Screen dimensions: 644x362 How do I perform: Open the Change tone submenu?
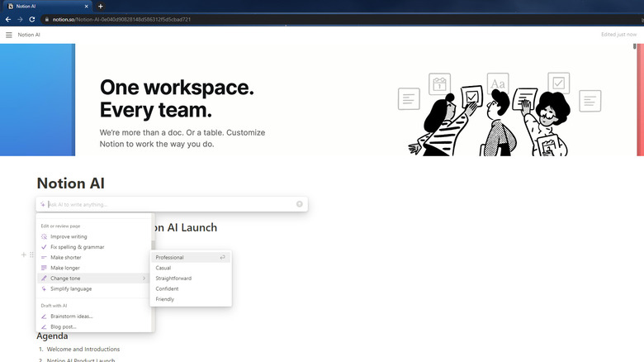click(92, 279)
